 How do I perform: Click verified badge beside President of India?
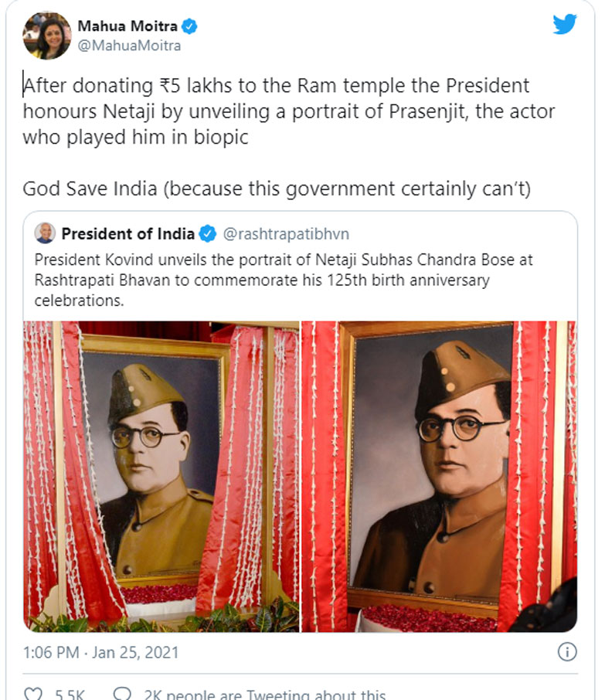point(208,233)
